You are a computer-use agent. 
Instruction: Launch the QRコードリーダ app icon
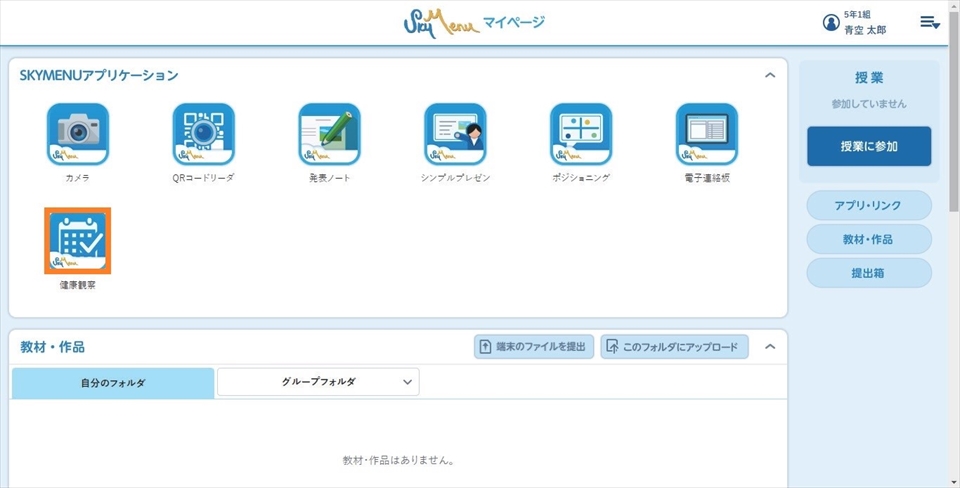coord(203,134)
